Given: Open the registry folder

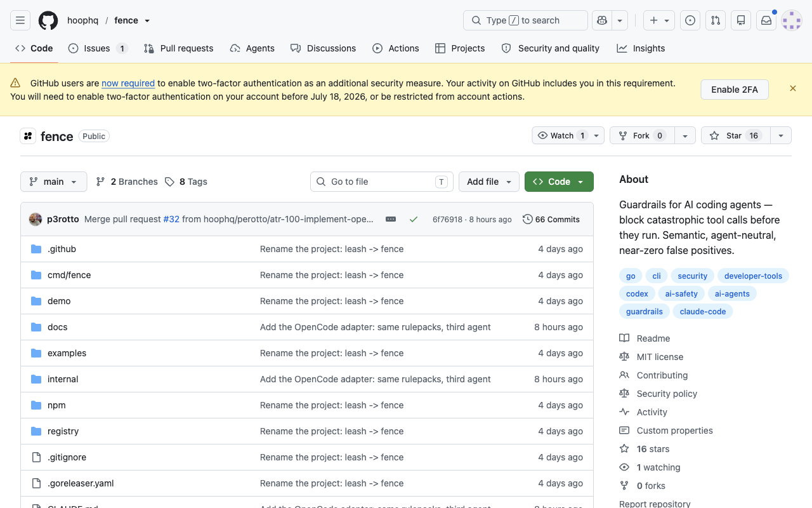Looking at the screenshot, I should click(x=63, y=431).
